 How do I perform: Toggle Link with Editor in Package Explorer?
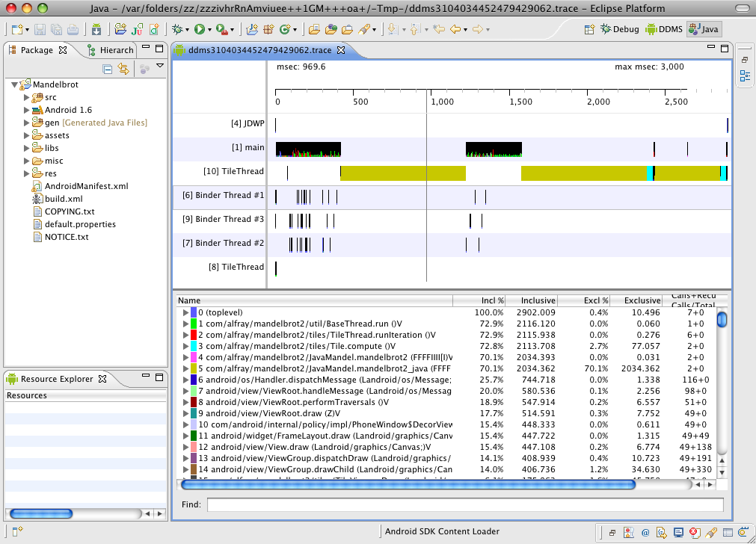pos(123,69)
